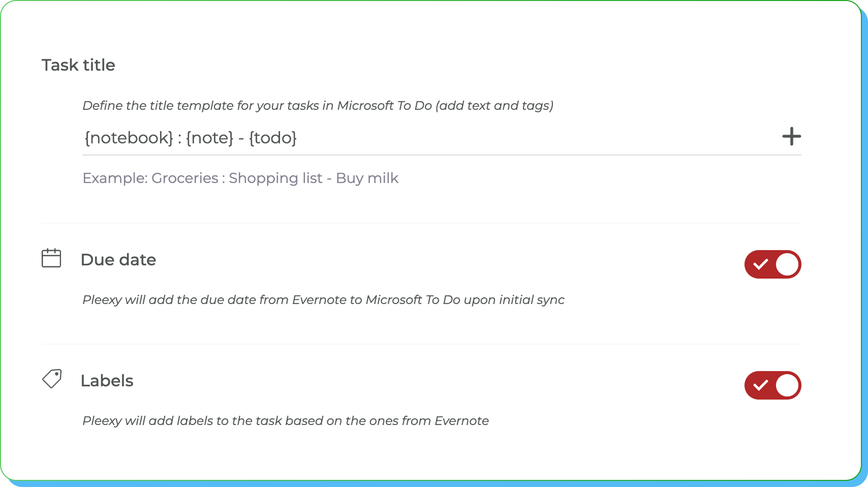This screenshot has height=487, width=868.
Task: Click the Labels description about Evernote labels
Action: click(x=285, y=421)
